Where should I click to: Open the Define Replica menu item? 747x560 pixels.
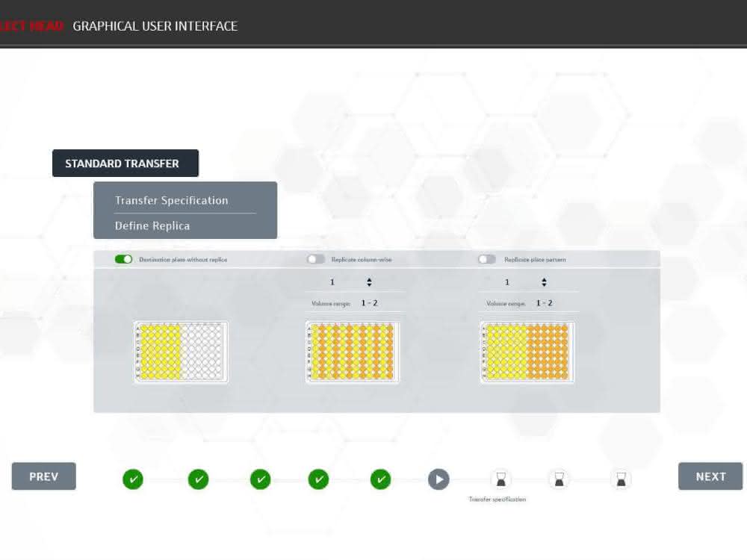152,225
